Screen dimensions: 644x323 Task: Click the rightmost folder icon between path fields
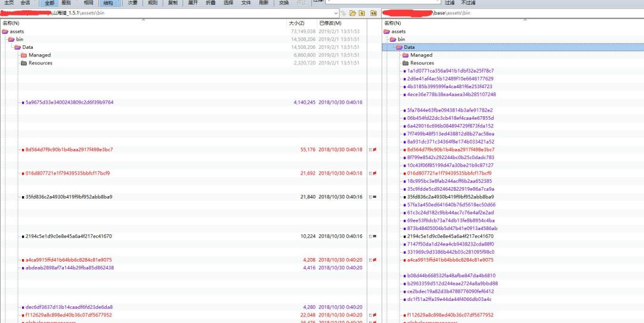[373, 13]
